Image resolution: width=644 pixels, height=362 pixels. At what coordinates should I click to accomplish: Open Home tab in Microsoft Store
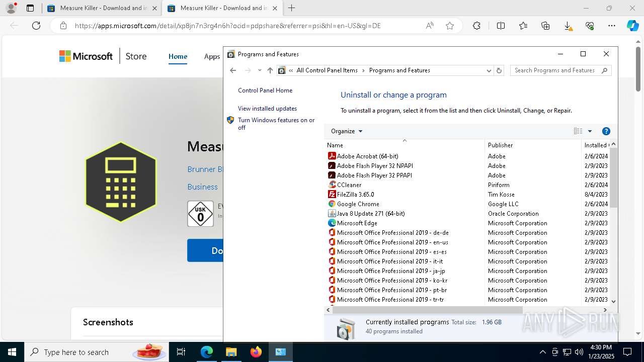(x=178, y=56)
